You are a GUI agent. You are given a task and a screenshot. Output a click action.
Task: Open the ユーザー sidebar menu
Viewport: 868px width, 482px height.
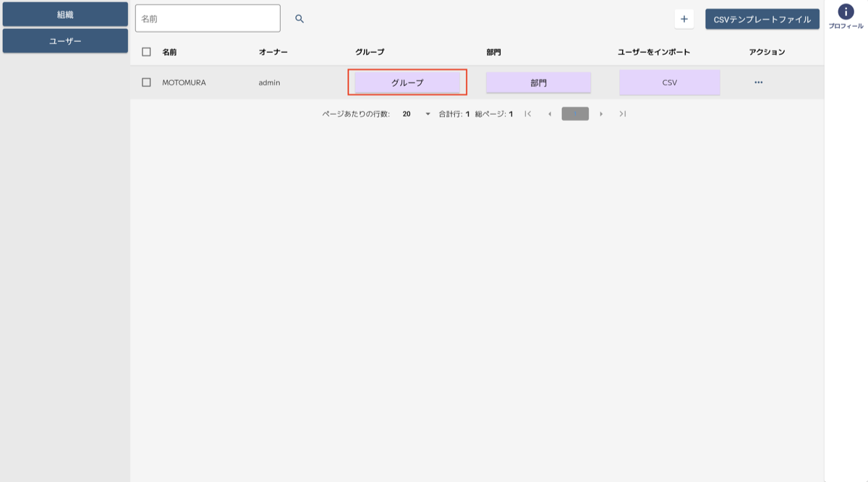click(65, 41)
